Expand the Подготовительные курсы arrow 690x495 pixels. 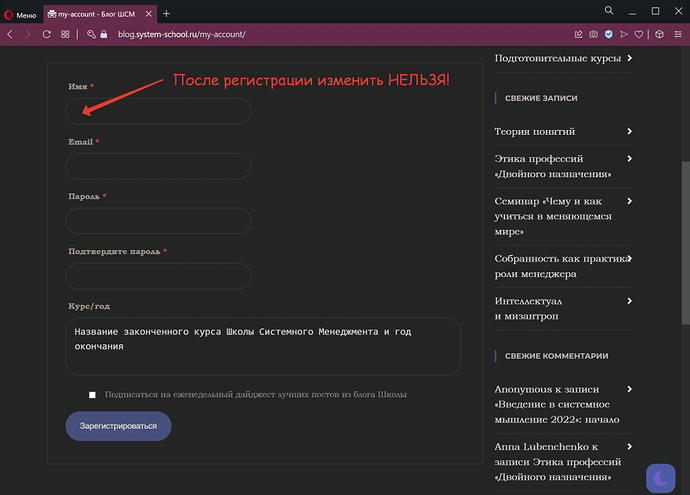pyautogui.click(x=629, y=58)
